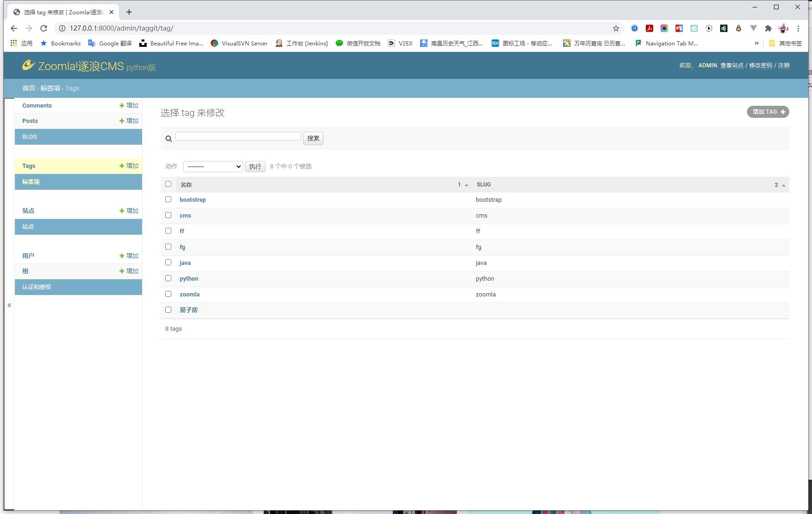Viewport: 812px width, 514px height.
Task: Open the Apps grid shortcut
Action: tap(21, 43)
